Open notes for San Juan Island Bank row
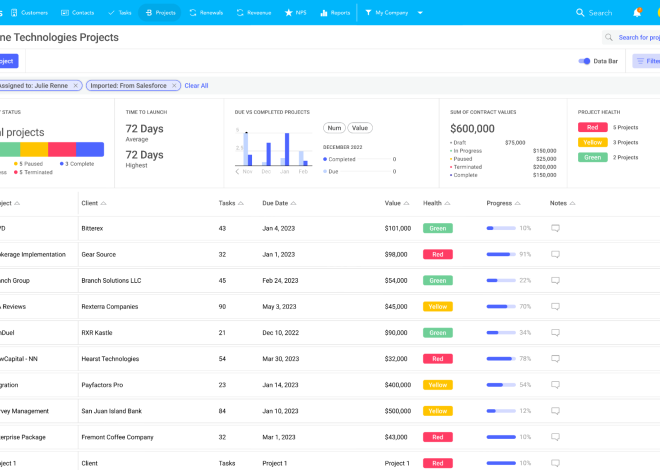The image size is (660, 470). (x=556, y=411)
